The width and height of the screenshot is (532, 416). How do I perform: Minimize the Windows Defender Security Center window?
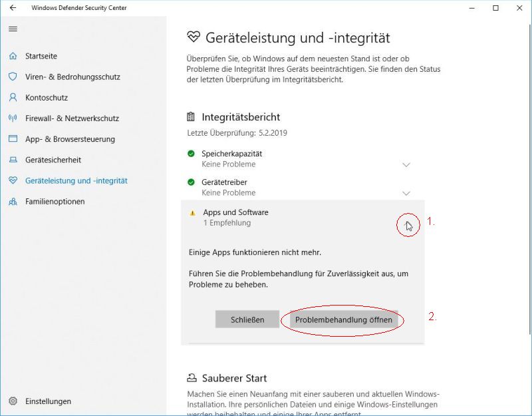471,8
